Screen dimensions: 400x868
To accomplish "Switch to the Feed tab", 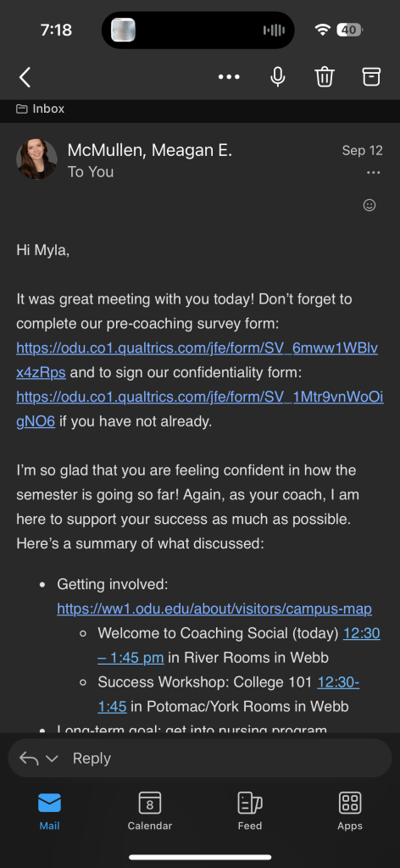I will 250,810.
